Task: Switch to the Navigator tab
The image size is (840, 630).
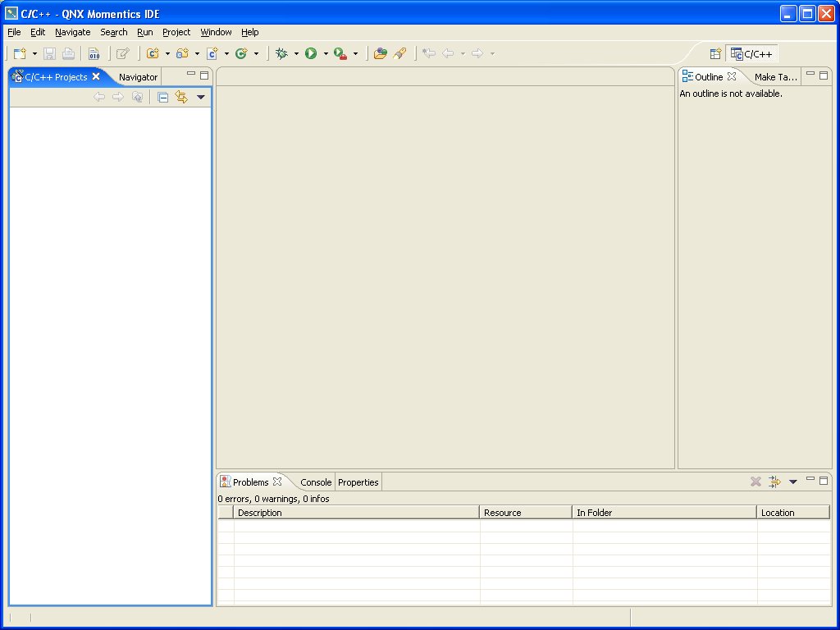Action: pos(138,77)
